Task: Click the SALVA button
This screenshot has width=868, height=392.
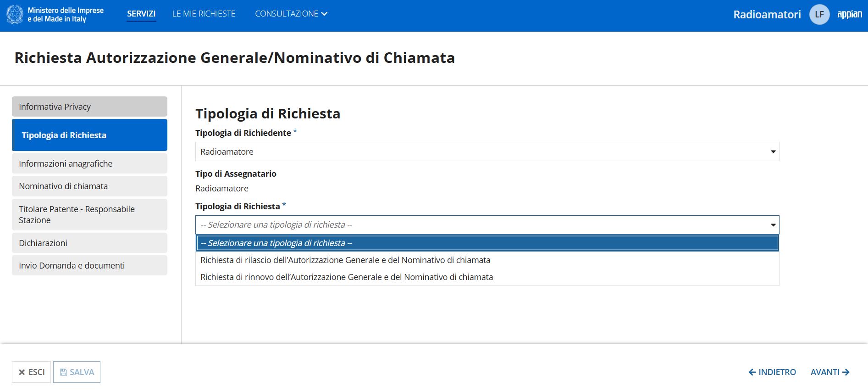Action: [77, 372]
